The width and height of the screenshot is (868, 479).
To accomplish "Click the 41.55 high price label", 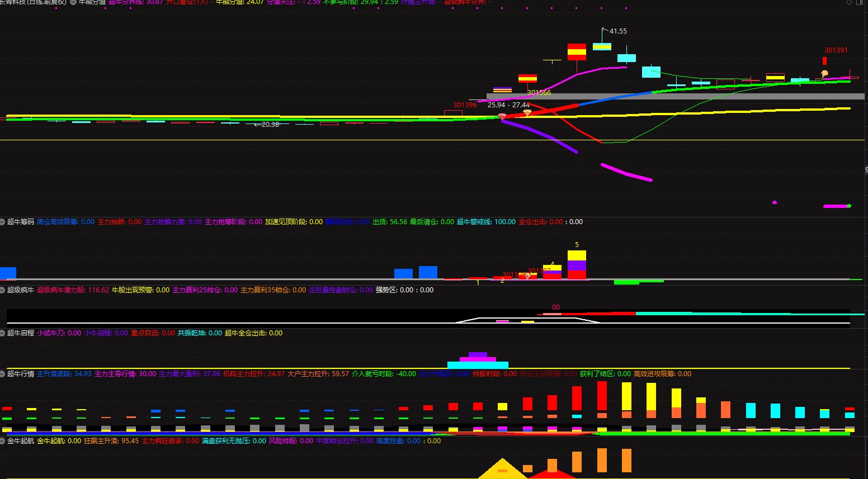I will [x=618, y=31].
